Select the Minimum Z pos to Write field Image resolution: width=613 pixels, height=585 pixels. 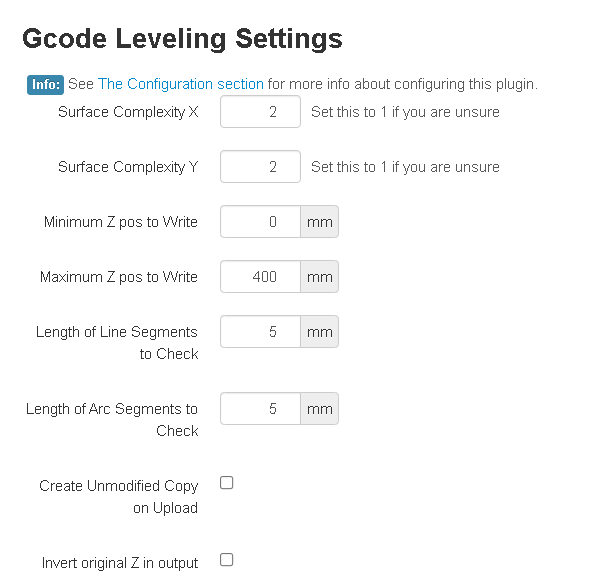pos(260,222)
